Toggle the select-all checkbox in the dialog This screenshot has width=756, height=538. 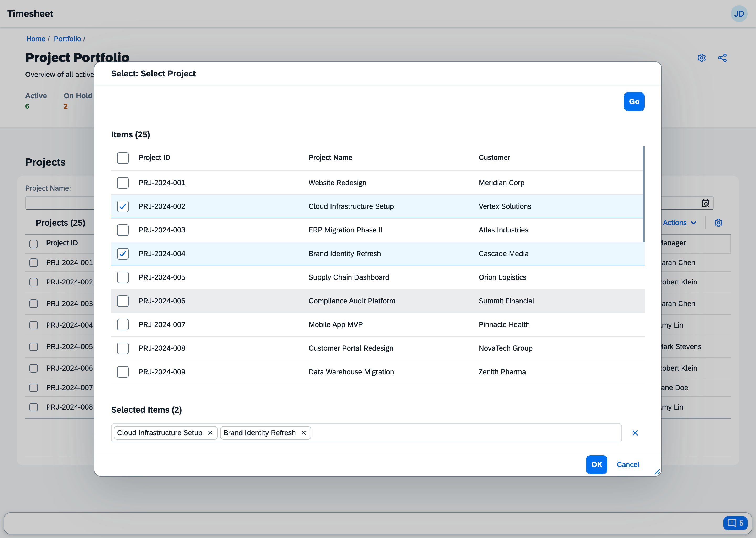click(x=123, y=158)
